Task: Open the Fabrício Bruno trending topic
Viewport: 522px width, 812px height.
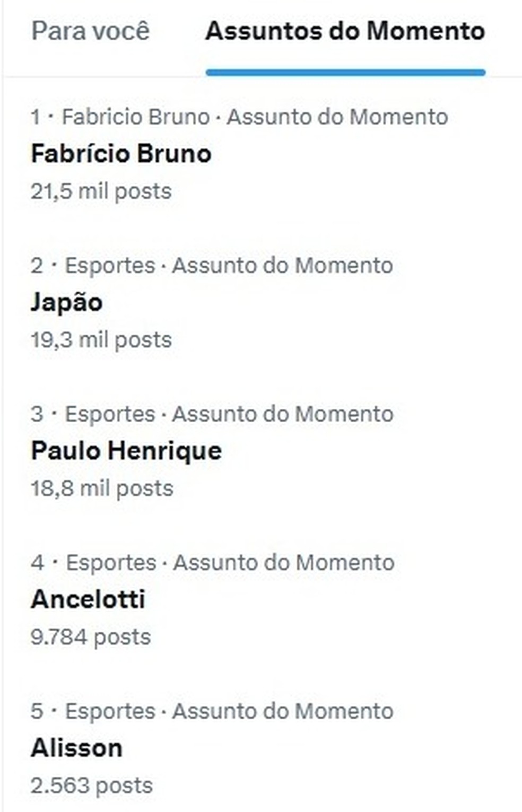Action: click(x=121, y=154)
